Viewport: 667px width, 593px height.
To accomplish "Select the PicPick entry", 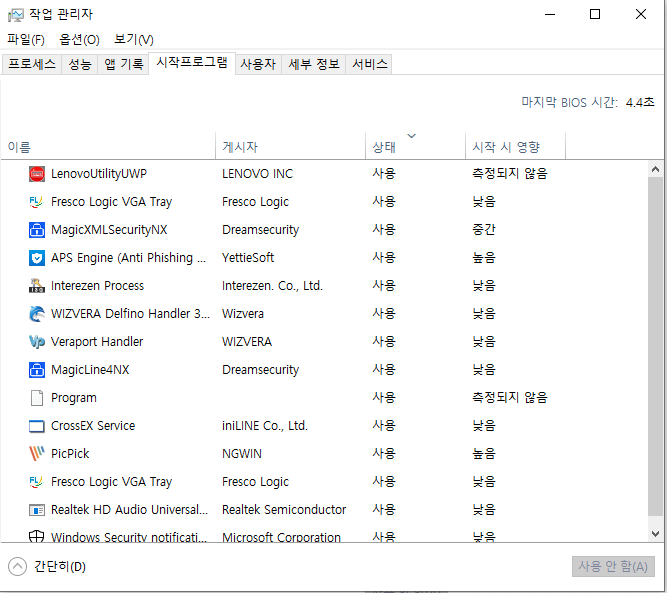I will [70, 453].
